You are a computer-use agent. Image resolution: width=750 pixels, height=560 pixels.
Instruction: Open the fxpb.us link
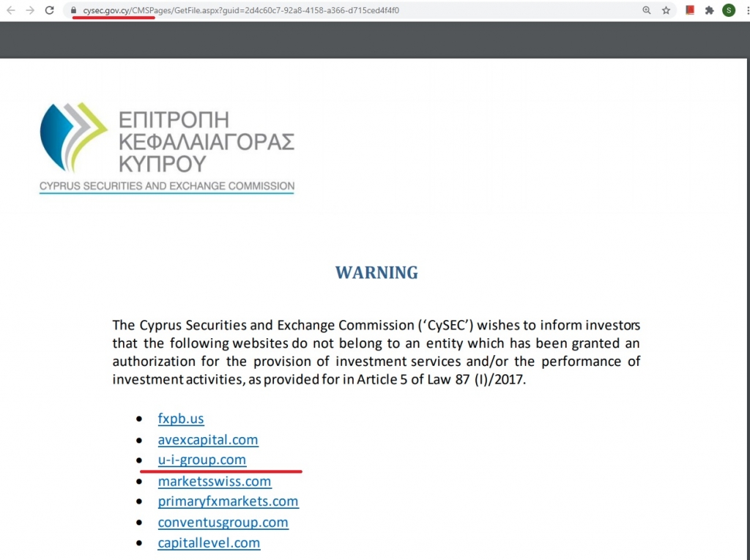pyautogui.click(x=181, y=419)
